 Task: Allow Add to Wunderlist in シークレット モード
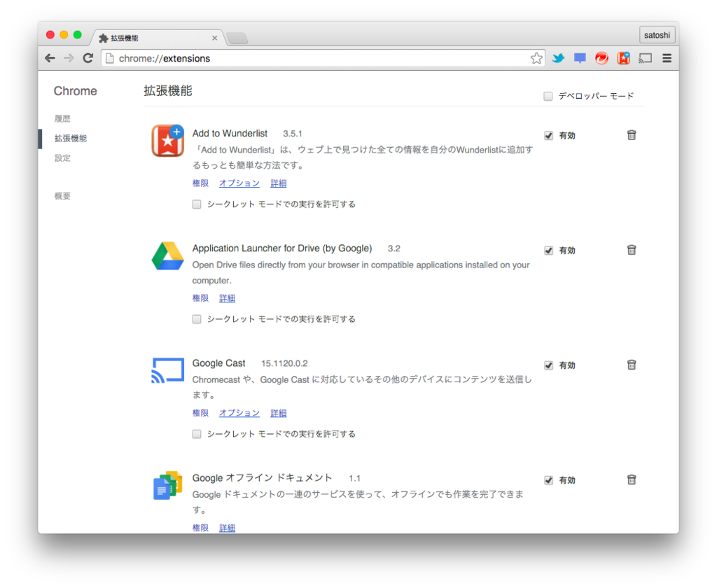coord(197,204)
